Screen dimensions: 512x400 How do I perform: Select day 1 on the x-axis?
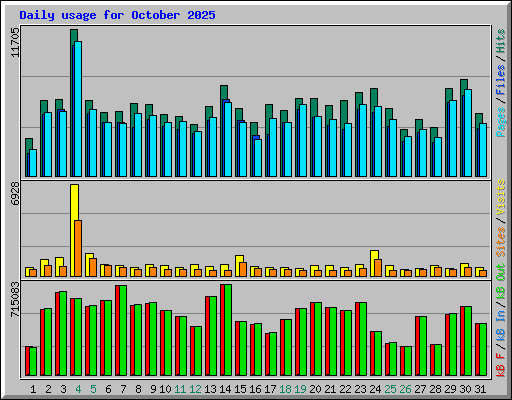(x=33, y=389)
